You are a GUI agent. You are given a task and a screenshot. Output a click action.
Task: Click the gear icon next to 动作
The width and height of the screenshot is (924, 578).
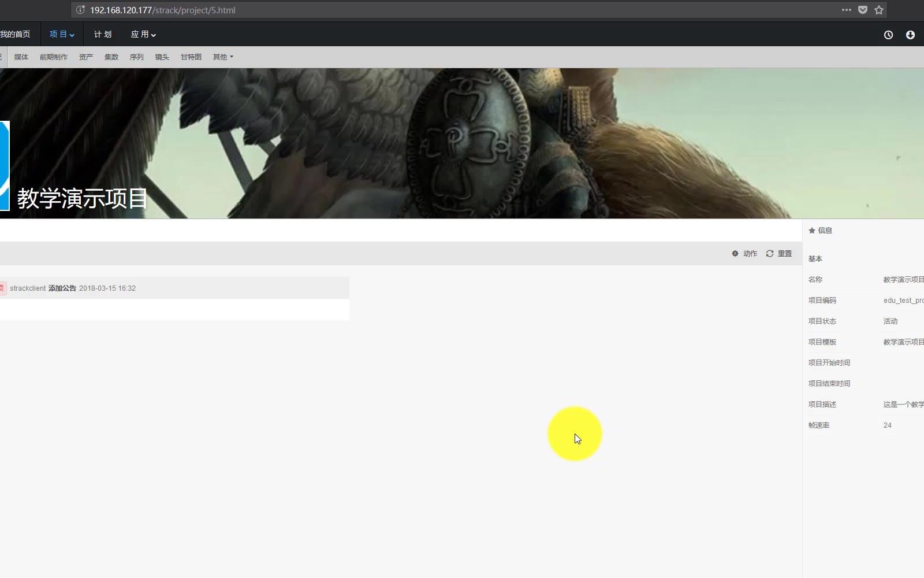735,254
